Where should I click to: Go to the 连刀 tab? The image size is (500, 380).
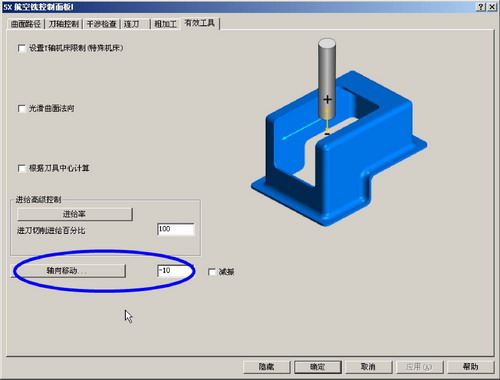(x=135, y=24)
